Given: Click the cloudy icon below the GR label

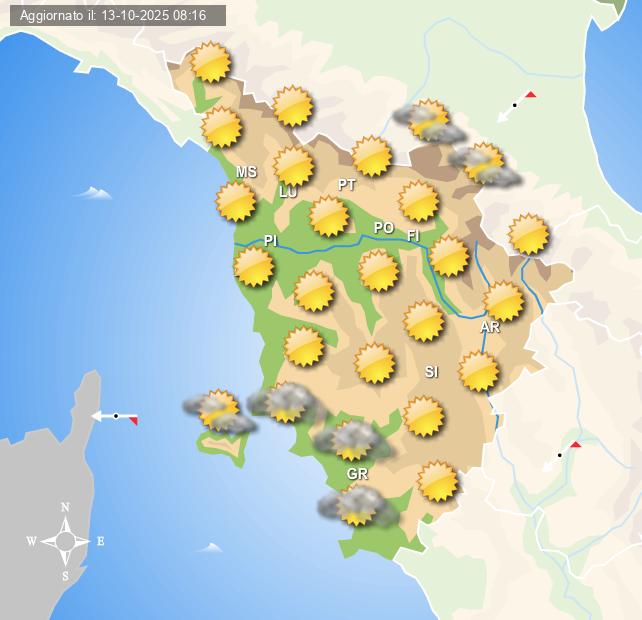Looking at the screenshot, I should tap(357, 506).
